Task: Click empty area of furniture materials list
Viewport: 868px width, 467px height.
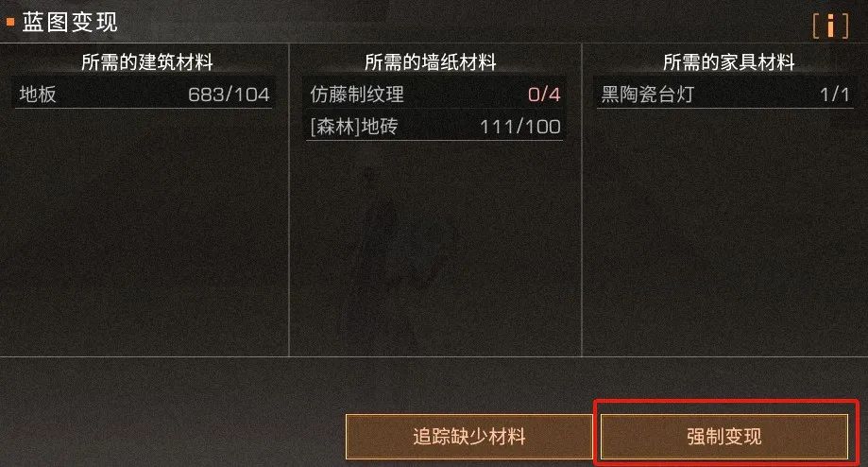Action: pos(725,233)
